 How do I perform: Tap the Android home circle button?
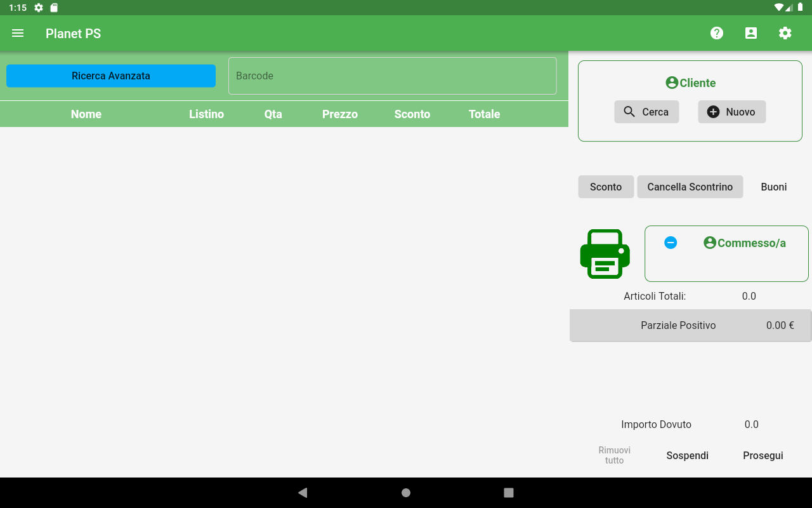[406, 493]
